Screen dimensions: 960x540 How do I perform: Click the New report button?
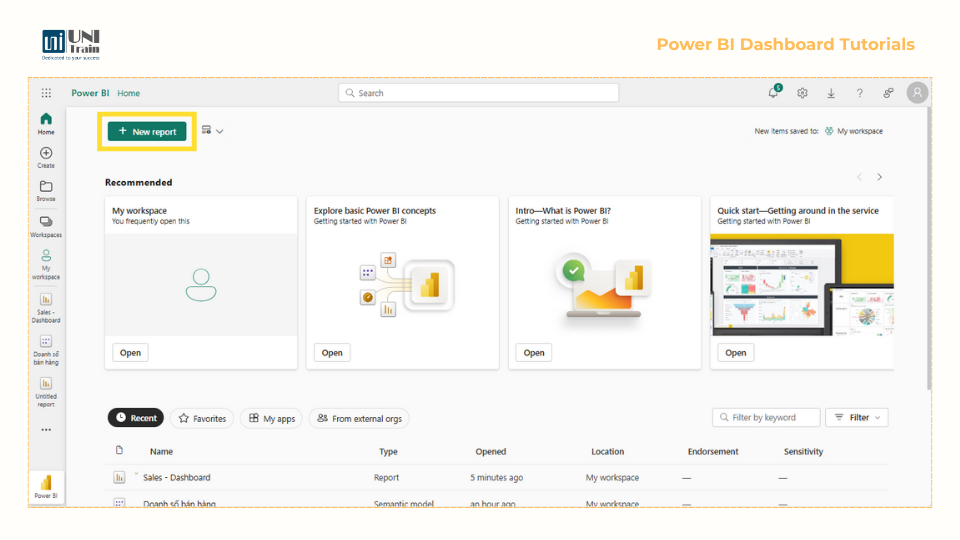pyautogui.click(x=147, y=131)
